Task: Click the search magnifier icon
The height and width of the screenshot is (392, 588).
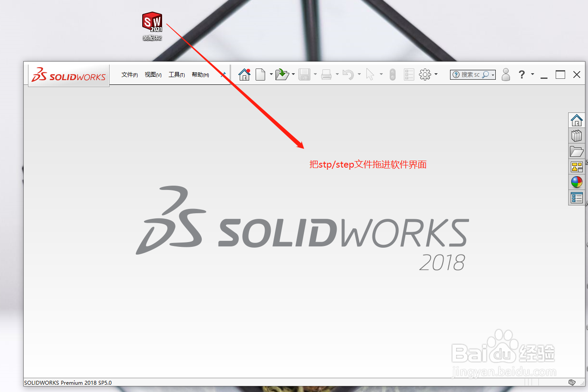Action: click(x=485, y=75)
